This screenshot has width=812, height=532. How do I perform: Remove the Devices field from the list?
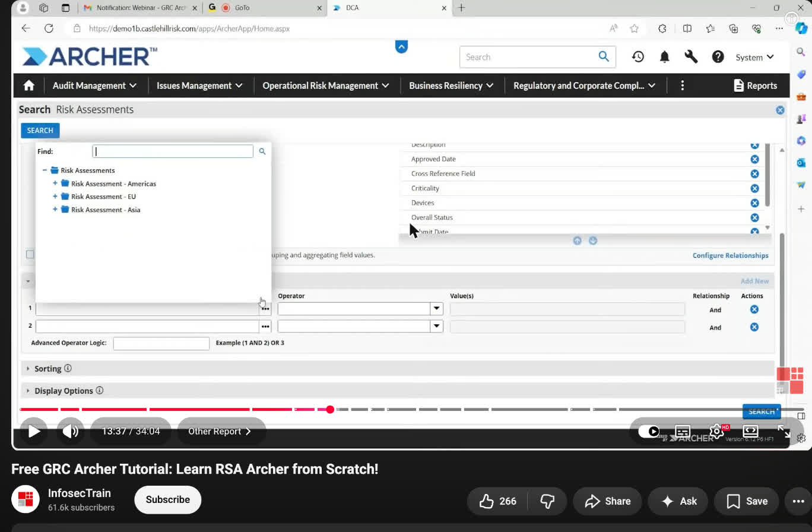[x=754, y=202]
